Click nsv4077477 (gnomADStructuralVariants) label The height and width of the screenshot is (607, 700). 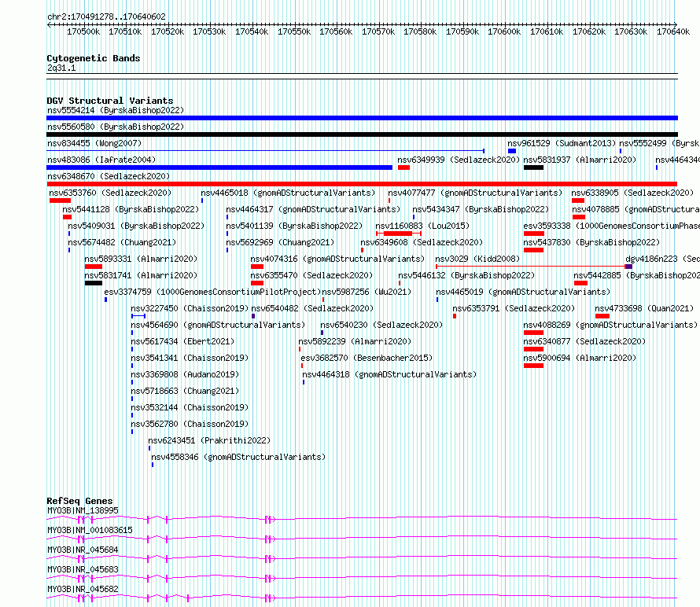(475, 193)
